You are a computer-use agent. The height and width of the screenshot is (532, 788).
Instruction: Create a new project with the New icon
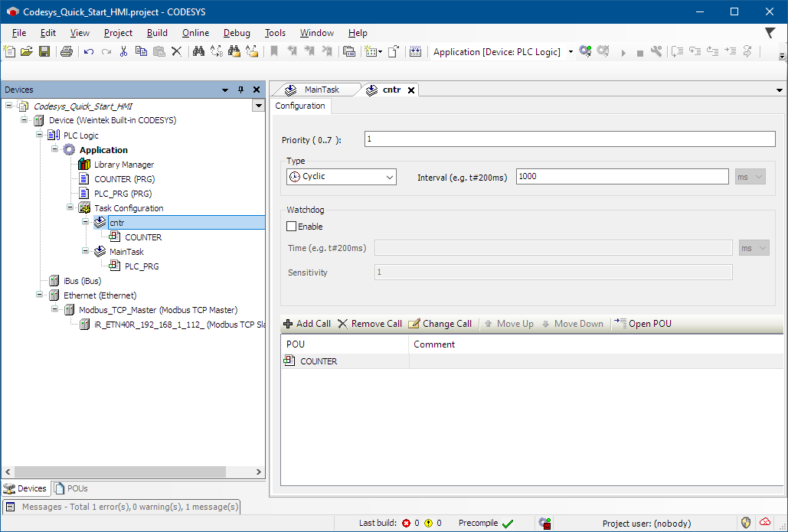coord(9,51)
